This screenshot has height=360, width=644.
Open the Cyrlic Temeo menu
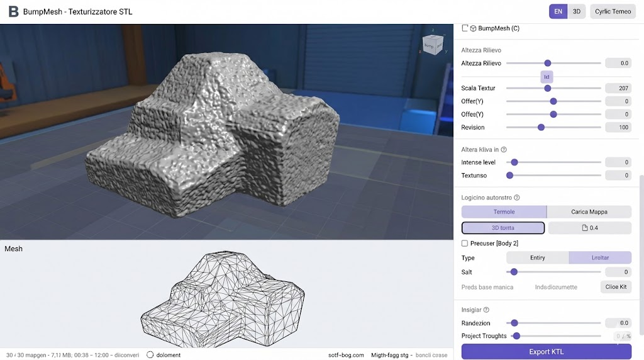pos(613,11)
